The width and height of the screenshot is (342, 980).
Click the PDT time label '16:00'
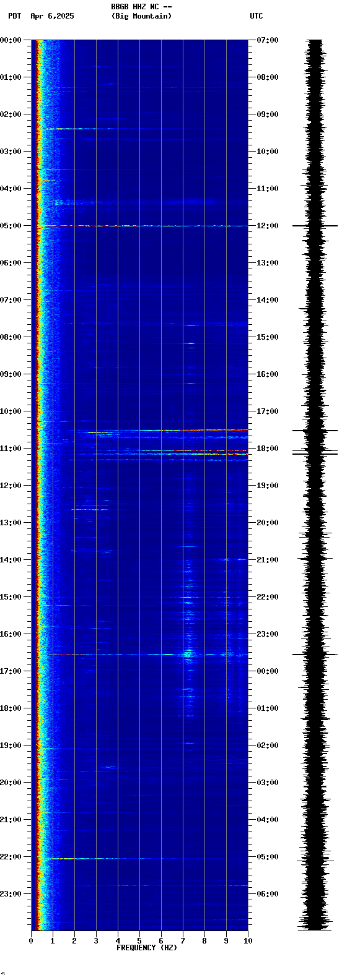tap(11, 634)
